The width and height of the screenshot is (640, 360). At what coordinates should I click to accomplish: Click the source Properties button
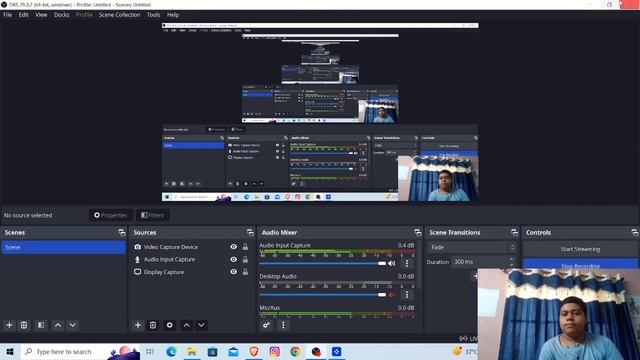coord(111,215)
